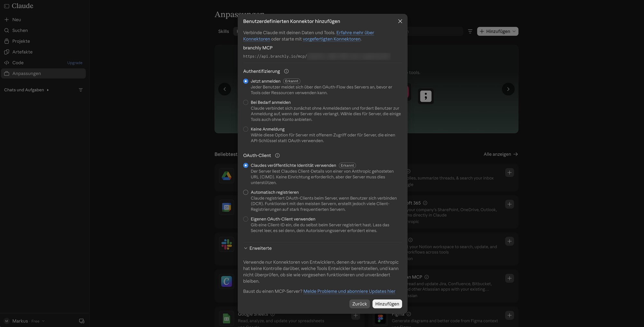This screenshot has height=327, width=644.
Task: Click the filter icon next to Chats und Aufgaben
Action: pos(80,90)
